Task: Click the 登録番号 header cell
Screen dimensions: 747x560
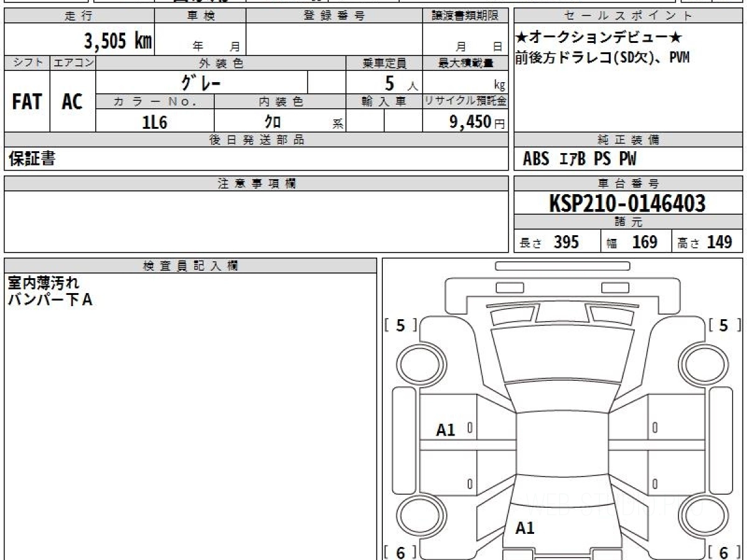Action: coord(334,16)
